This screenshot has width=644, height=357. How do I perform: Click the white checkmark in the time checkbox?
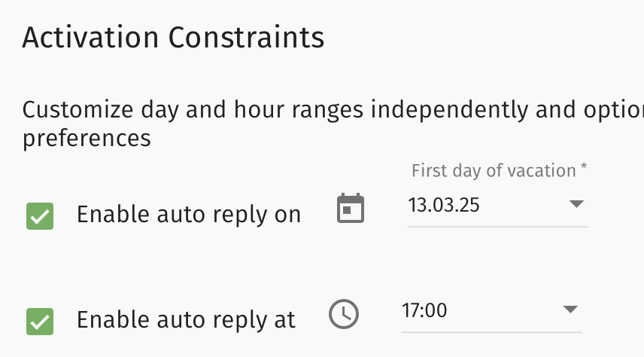click(x=40, y=322)
